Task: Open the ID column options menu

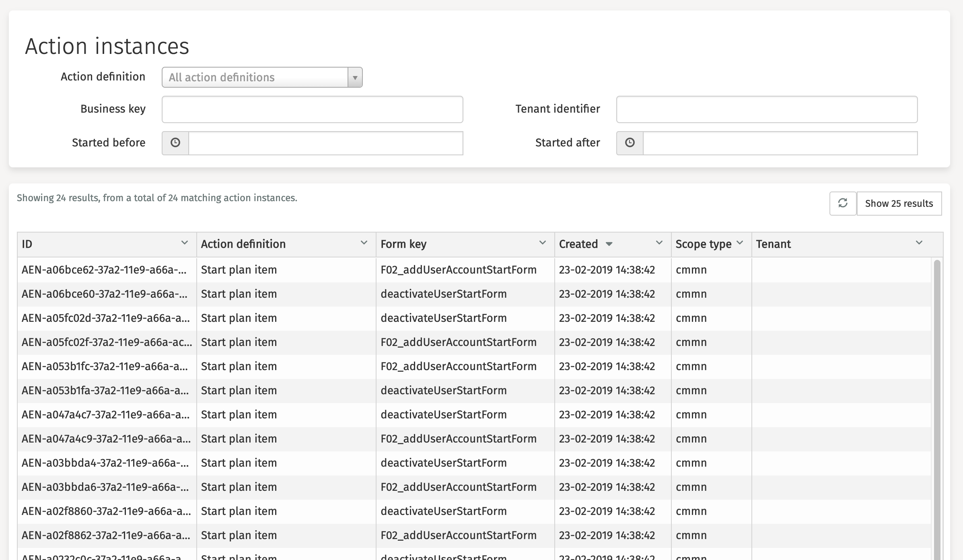Action: click(185, 243)
